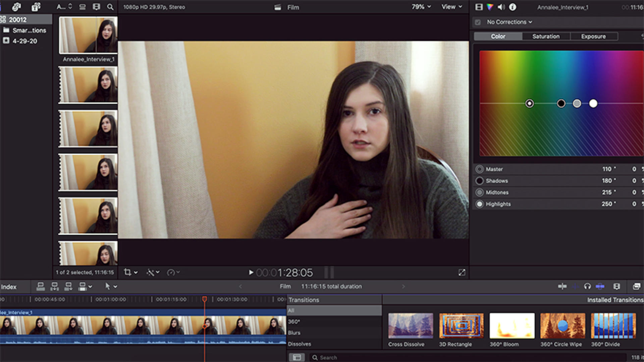The width and height of the screenshot is (644, 362).
Task: Open the No Corrections dropdown
Action: pyautogui.click(x=509, y=22)
